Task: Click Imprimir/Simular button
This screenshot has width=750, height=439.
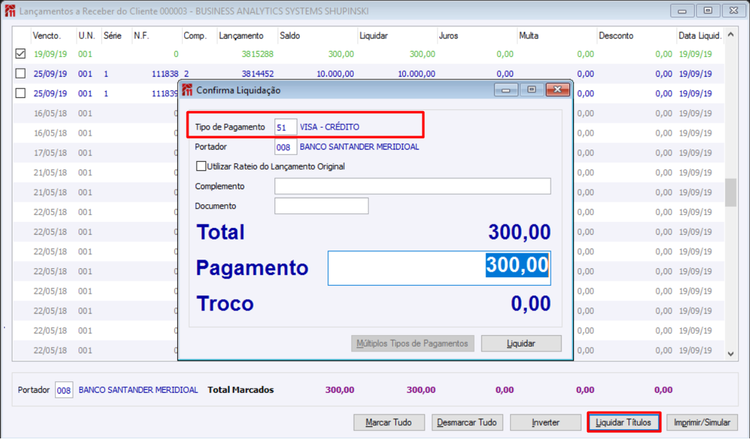Action: 702,422
